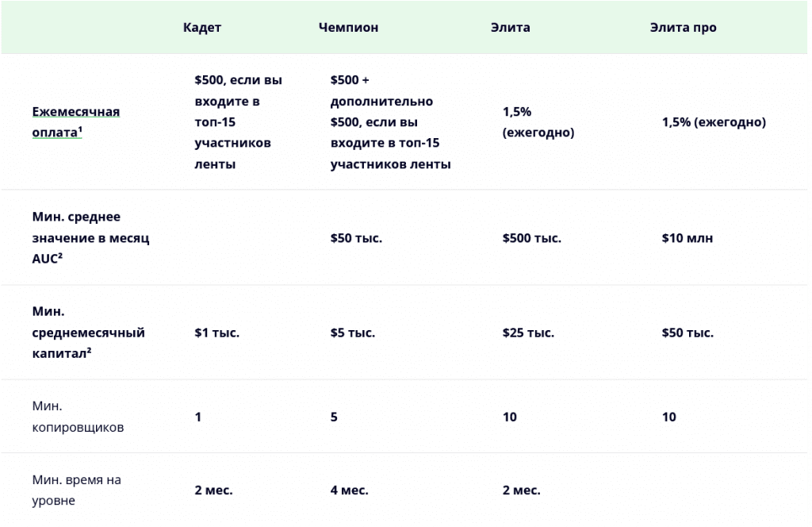This screenshot has height=527, width=812.
Task: Click the Чемпион monthly payment description
Action: pos(390,122)
